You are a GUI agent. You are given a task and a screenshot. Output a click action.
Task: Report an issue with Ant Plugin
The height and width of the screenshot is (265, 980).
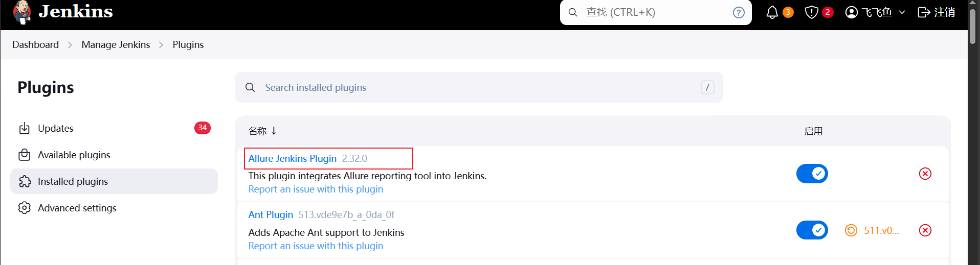pyautogui.click(x=316, y=246)
